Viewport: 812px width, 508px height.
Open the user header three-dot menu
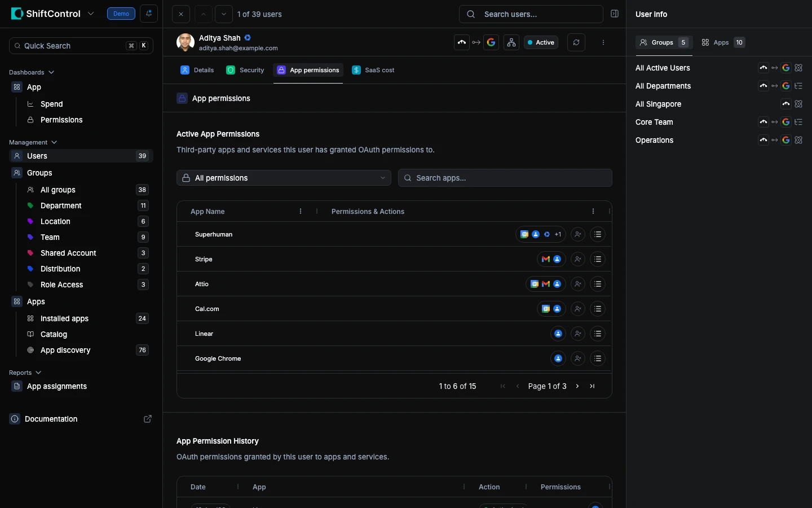pos(603,42)
